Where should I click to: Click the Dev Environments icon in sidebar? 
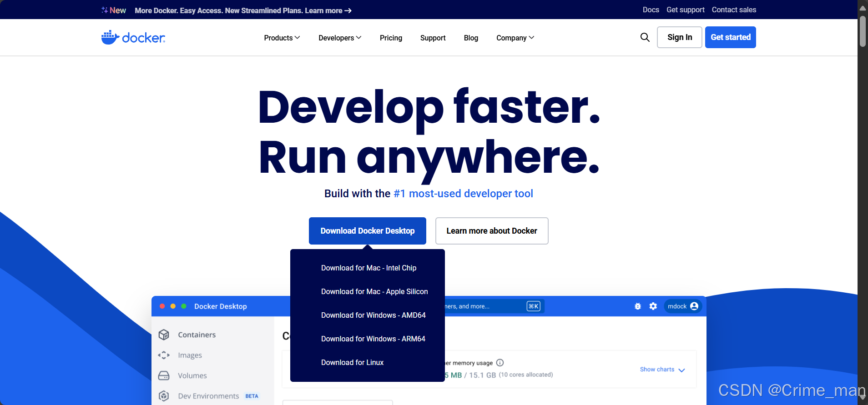click(x=164, y=396)
